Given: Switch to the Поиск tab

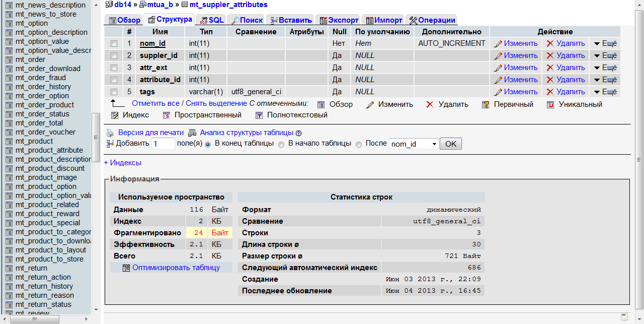Looking at the screenshot, I should pyautogui.click(x=247, y=20).
